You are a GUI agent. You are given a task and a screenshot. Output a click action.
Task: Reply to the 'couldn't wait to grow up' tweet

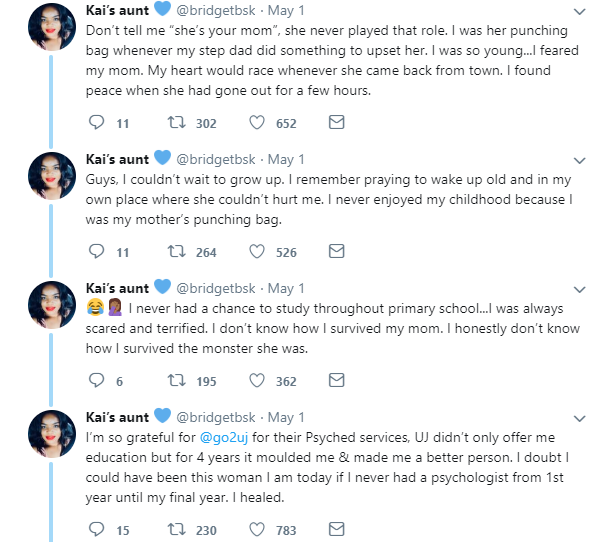(96, 251)
